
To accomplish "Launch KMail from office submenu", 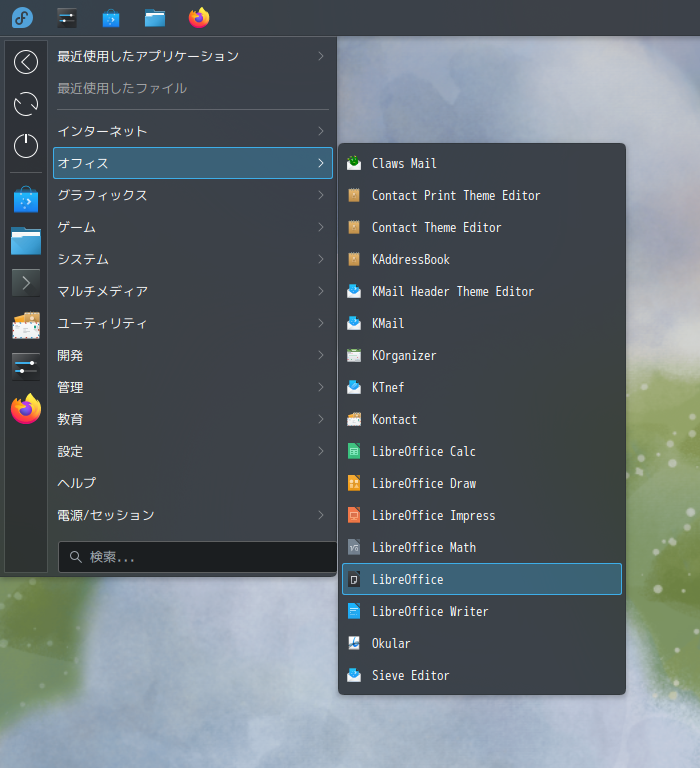I will 482,323.
